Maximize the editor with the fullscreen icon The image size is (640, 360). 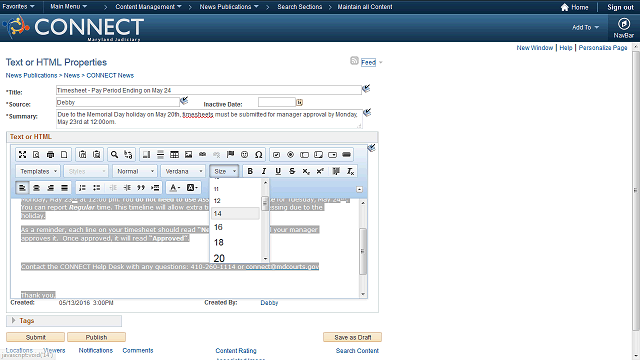click(22, 155)
